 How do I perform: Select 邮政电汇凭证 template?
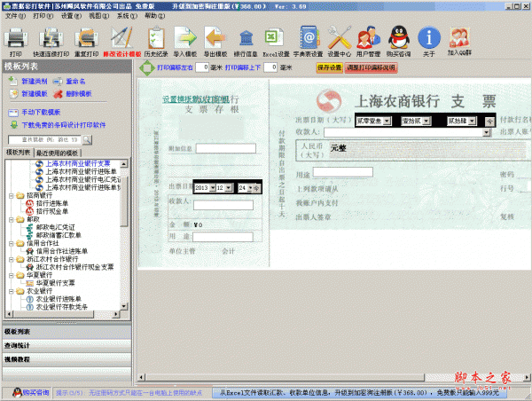(55, 227)
